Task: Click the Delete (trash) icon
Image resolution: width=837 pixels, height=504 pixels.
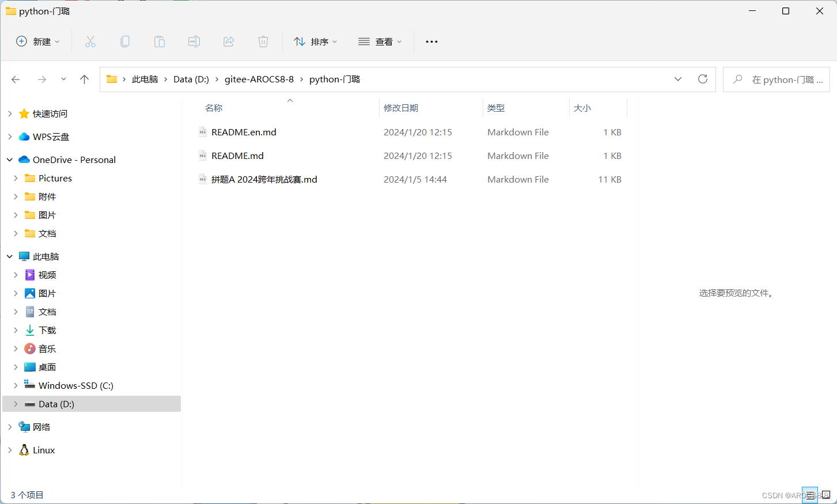Action: coord(263,41)
